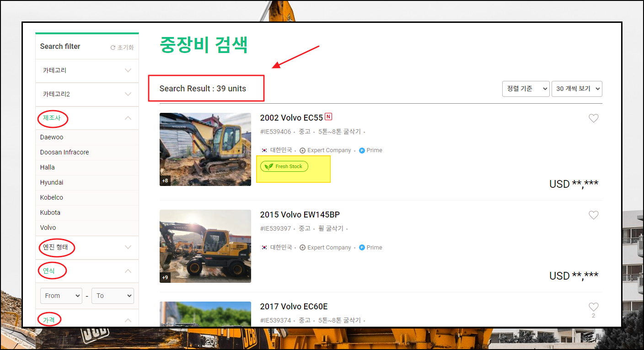Select Halla manufacturer filter

[87, 167]
